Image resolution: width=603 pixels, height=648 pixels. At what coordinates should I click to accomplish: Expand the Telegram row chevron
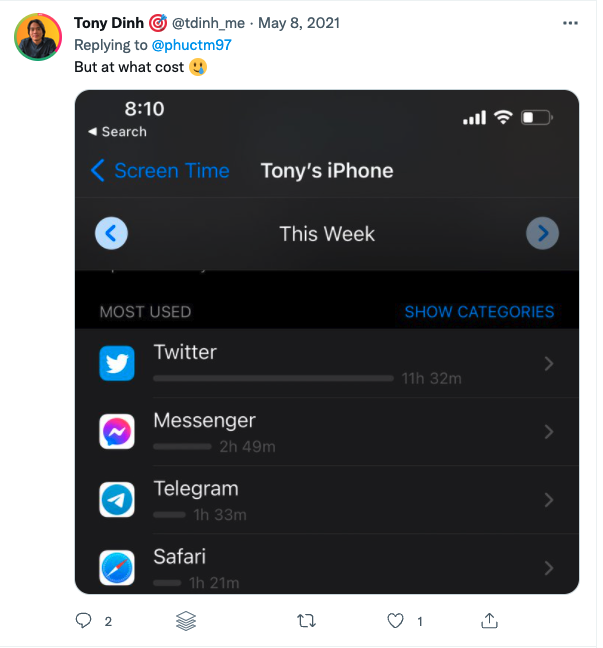point(548,500)
